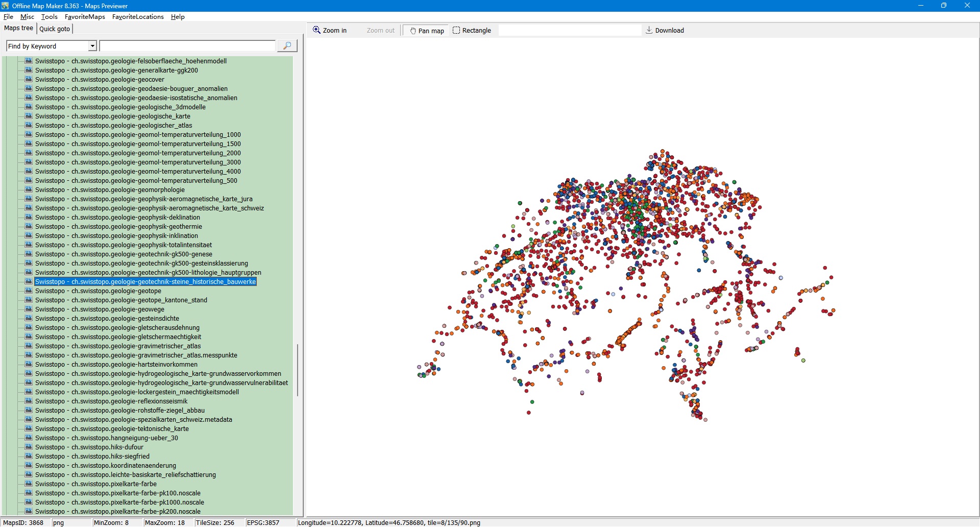Image resolution: width=980 pixels, height=527 pixels.
Task: Select the hangneigung-ueber_30 tree entry
Action: click(x=106, y=438)
